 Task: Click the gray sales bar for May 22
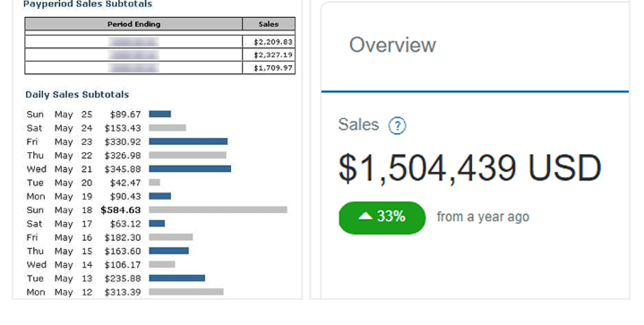click(188, 155)
